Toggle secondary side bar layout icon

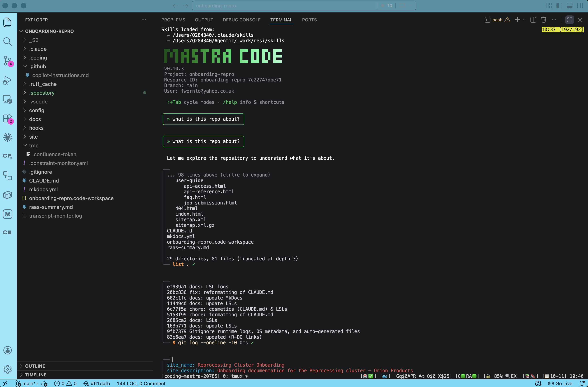click(580, 6)
